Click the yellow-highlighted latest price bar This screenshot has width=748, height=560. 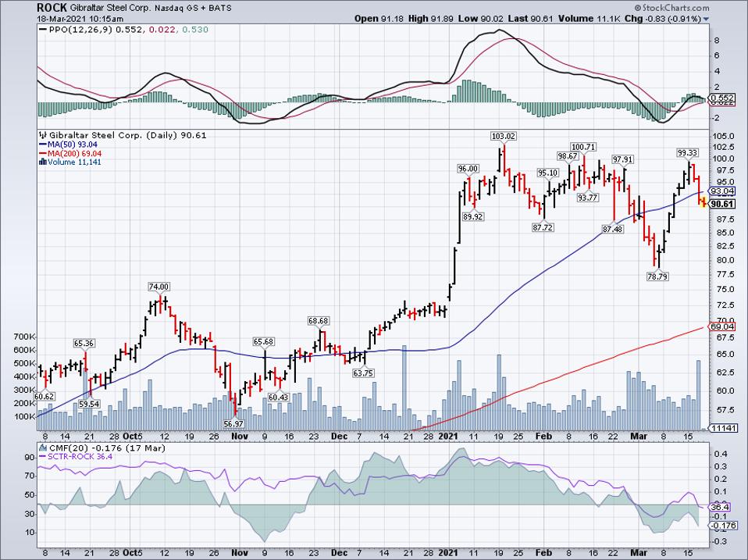tap(703, 202)
